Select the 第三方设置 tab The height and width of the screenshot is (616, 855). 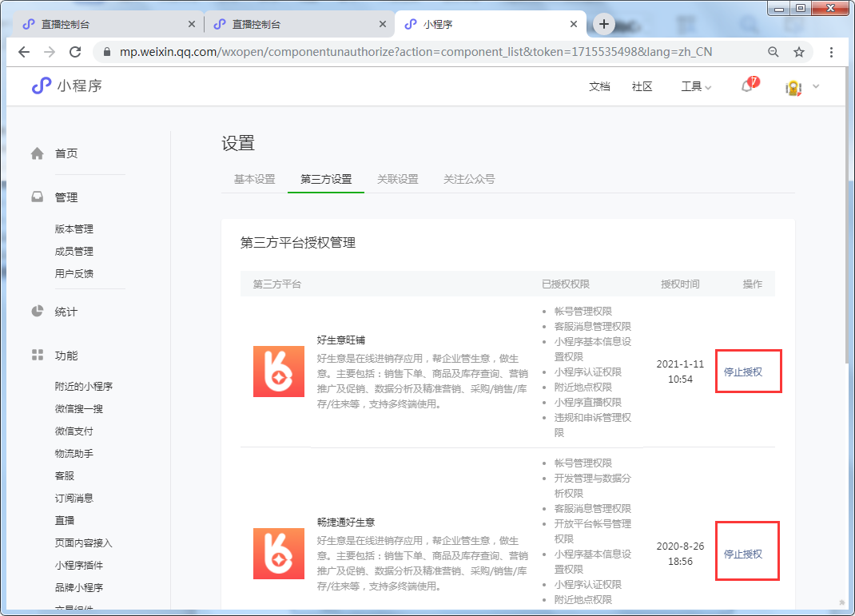(x=326, y=179)
